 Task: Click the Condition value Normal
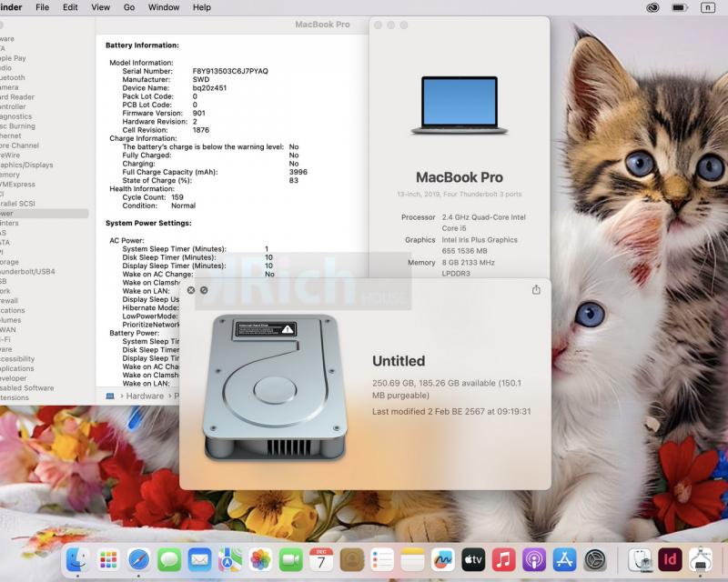point(184,206)
